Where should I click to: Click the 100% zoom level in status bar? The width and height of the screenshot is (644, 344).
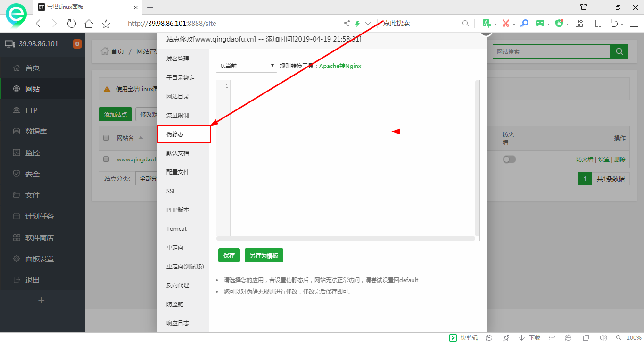coord(634,338)
